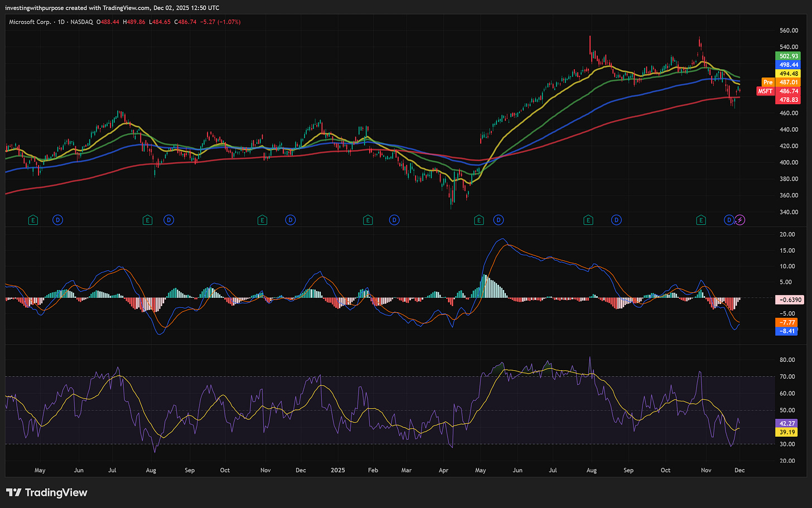Click the H489.86 high price value
The image size is (812, 508).
point(134,22)
